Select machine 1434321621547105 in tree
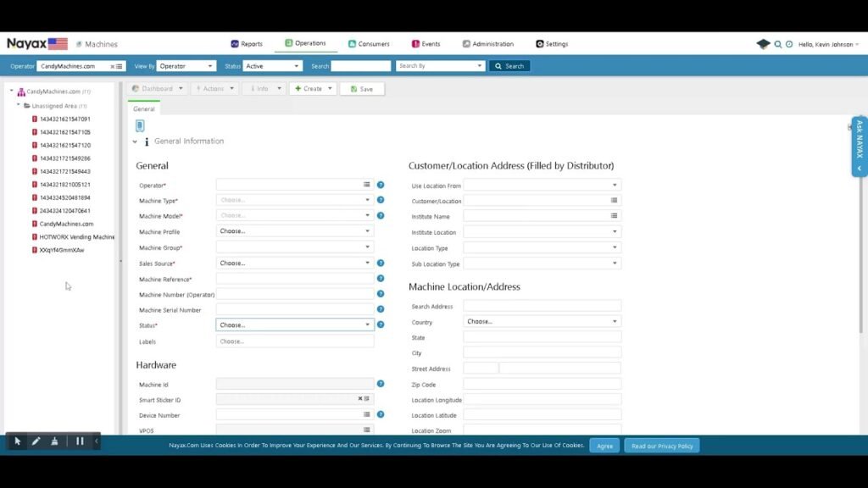Viewport: 868px width, 488px height. click(64, 132)
